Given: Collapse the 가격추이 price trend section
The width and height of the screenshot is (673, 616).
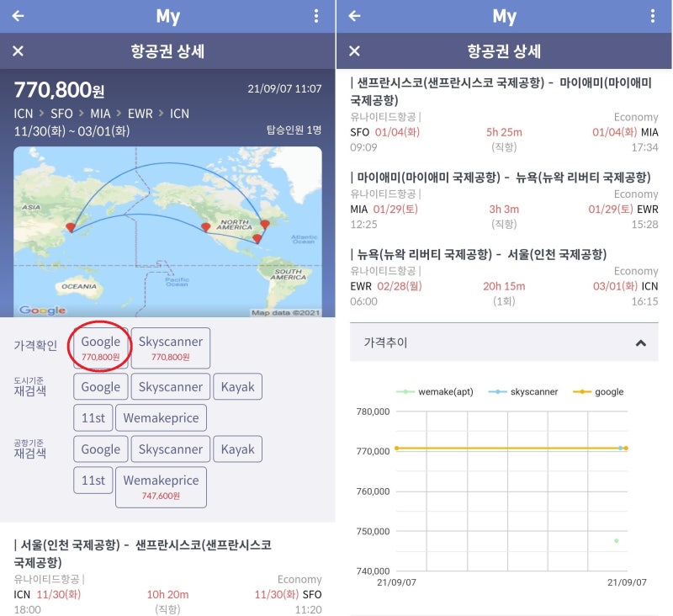Looking at the screenshot, I should 640,343.
